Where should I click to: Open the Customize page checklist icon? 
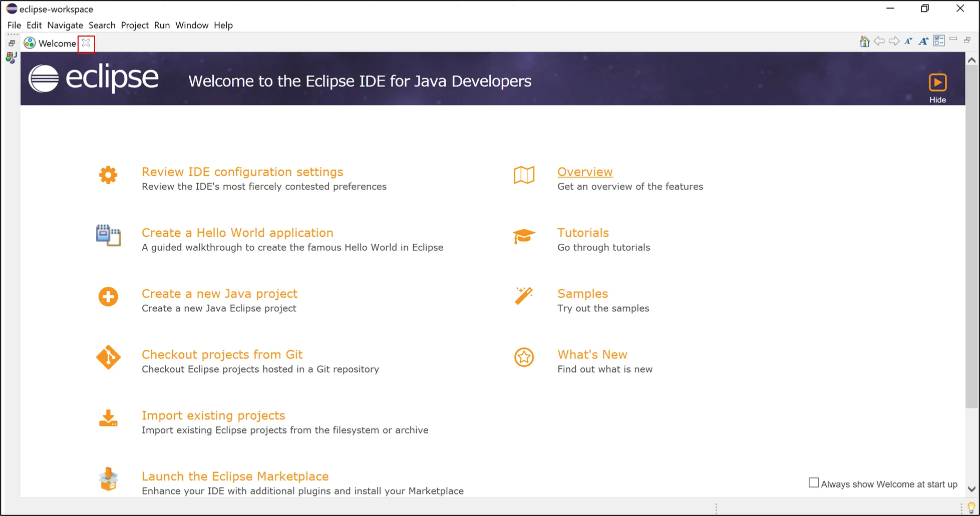(939, 41)
